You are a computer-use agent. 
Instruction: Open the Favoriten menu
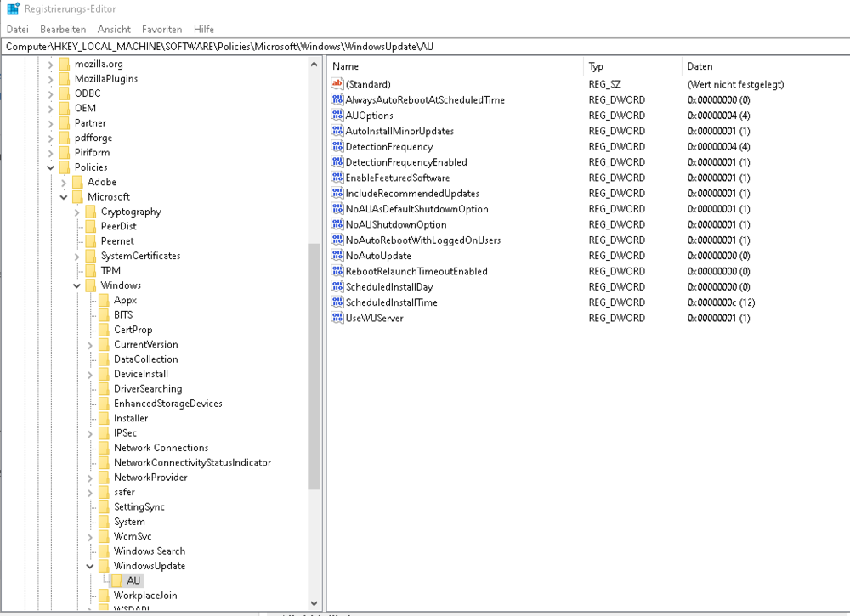[x=161, y=29]
